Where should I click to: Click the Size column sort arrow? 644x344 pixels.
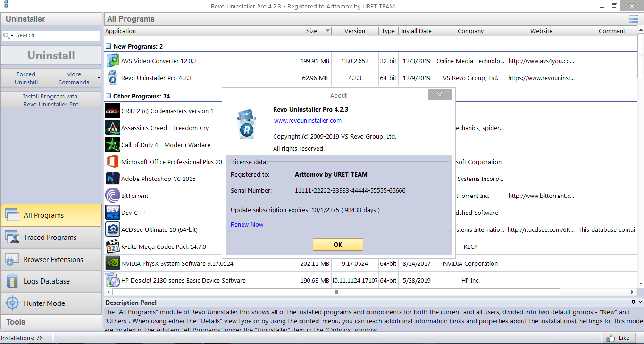coord(327,31)
